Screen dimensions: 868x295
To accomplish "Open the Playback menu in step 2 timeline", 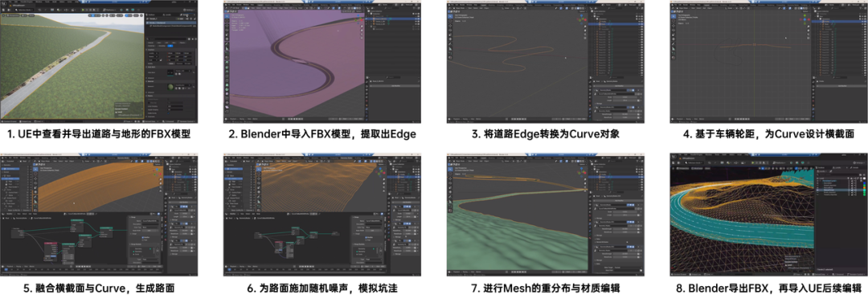I will [233, 119].
